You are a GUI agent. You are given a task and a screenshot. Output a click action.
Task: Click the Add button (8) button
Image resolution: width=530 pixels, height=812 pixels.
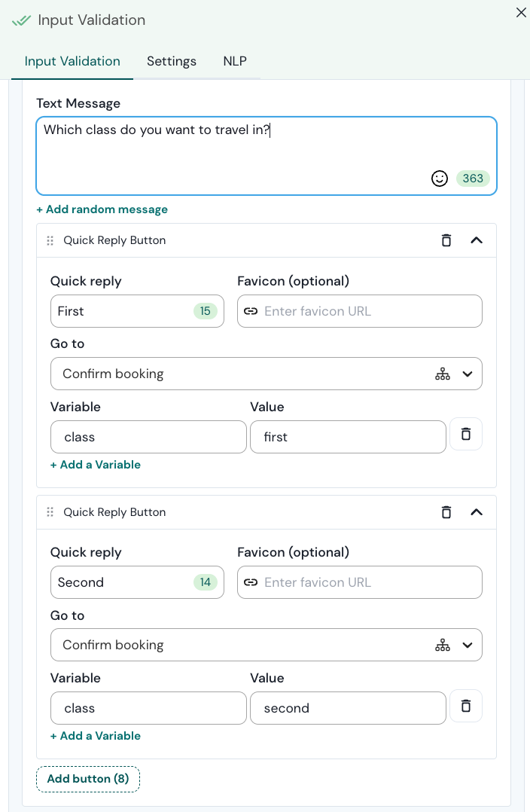pos(88,779)
